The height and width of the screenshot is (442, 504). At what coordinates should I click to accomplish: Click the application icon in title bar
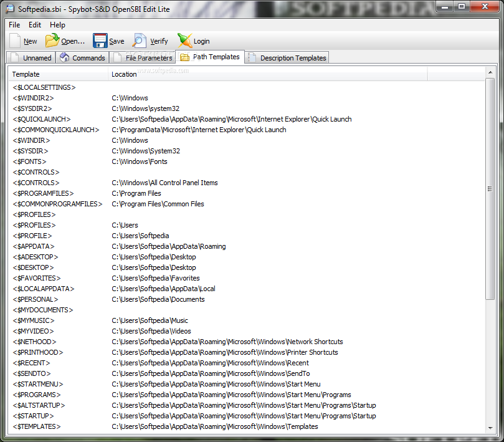tap(10, 9)
